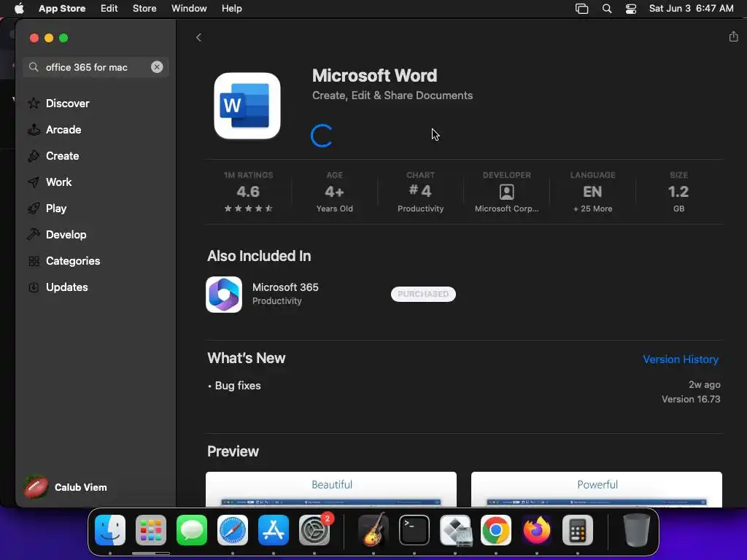Click the 4+ Years Old age rating
This screenshot has width=747, height=560.
(334, 192)
